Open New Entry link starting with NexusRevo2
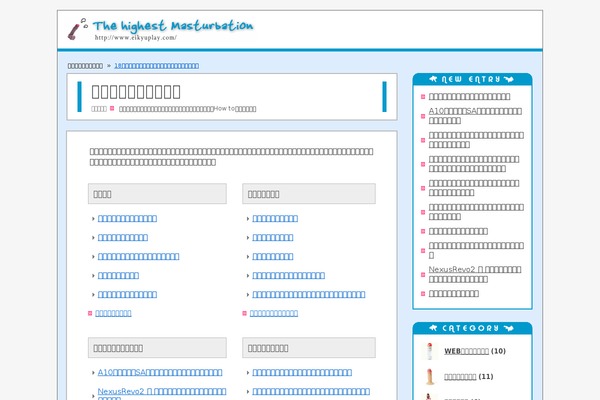The image size is (600, 400). [x=475, y=274]
